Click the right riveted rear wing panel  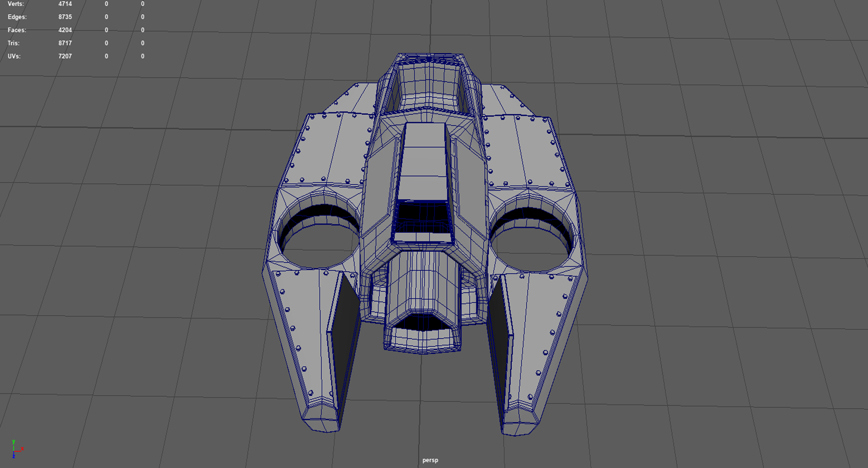click(524, 151)
